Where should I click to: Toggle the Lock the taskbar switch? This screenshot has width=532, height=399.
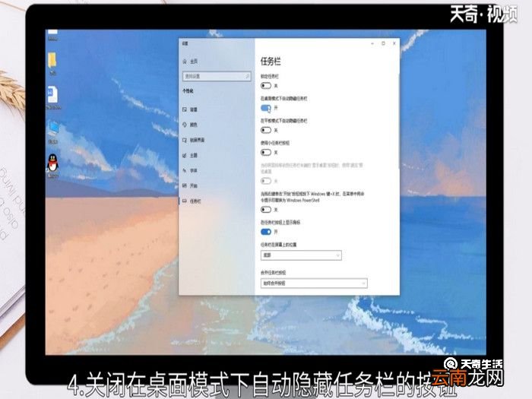coord(266,86)
